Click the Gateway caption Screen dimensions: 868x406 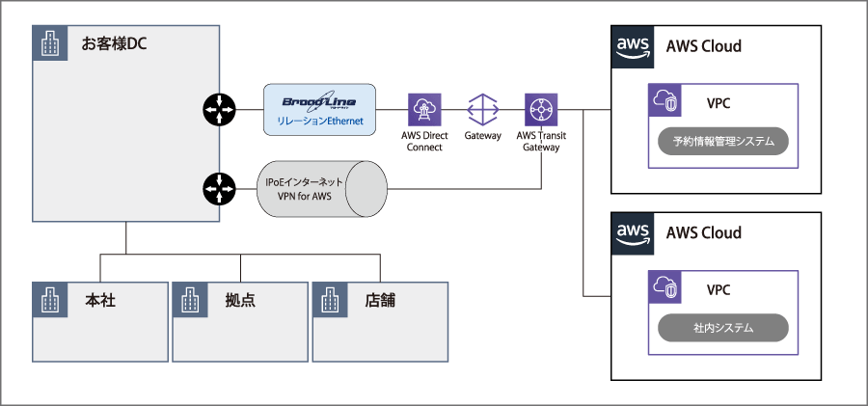click(483, 136)
